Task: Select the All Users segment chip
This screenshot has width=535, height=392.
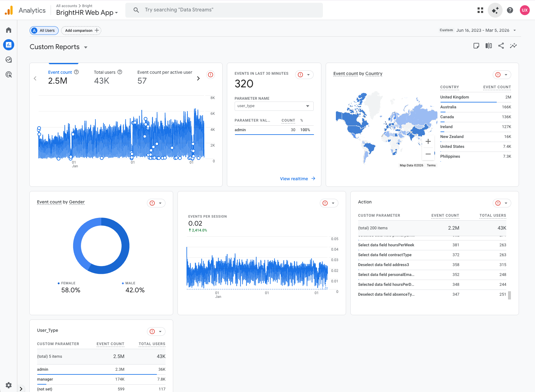Action: [44, 31]
